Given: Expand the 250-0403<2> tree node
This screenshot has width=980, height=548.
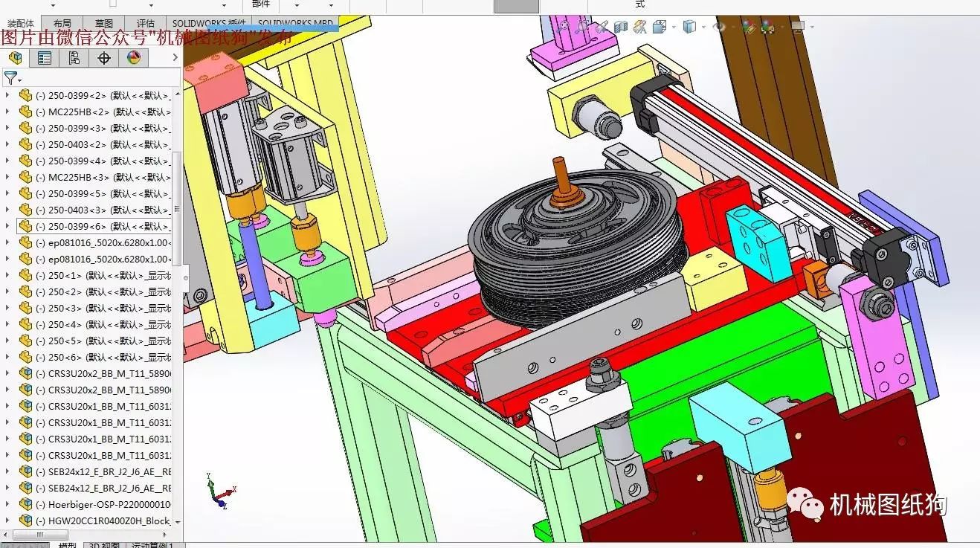Looking at the screenshot, I should [x=7, y=144].
